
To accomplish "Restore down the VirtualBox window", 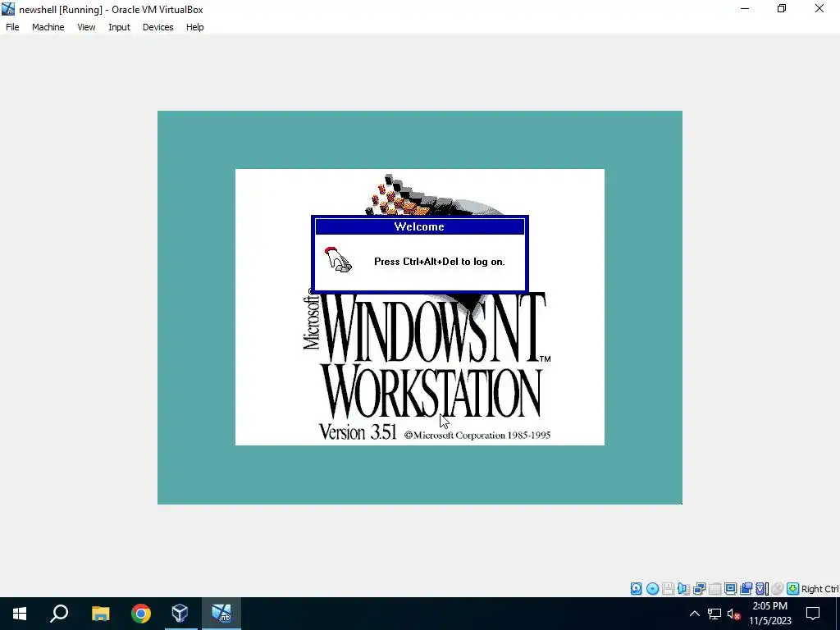I will pyautogui.click(x=782, y=8).
